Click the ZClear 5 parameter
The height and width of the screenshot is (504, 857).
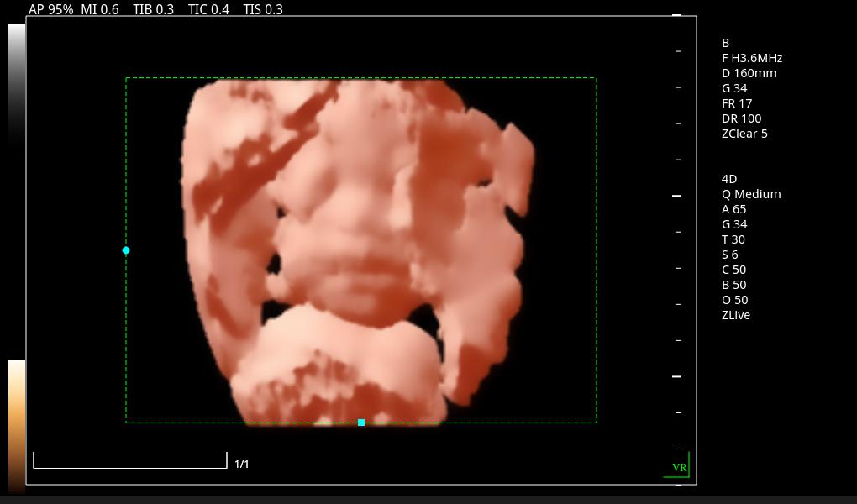744,134
